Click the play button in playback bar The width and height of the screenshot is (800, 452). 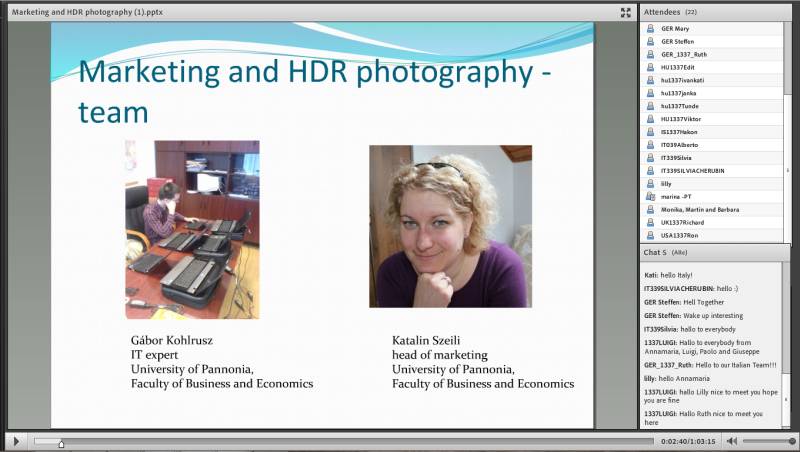click(15, 441)
